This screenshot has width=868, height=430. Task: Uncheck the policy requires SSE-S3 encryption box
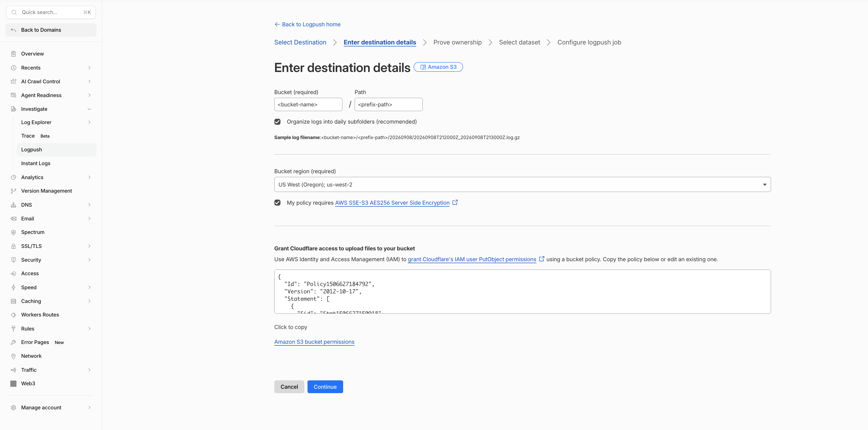277,202
